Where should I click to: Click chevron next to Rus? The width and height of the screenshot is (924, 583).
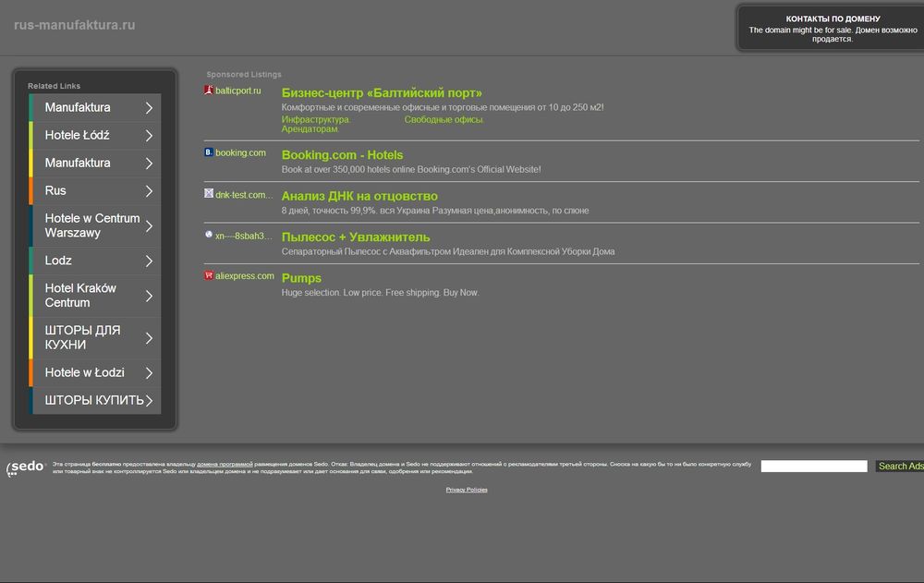[x=149, y=191]
